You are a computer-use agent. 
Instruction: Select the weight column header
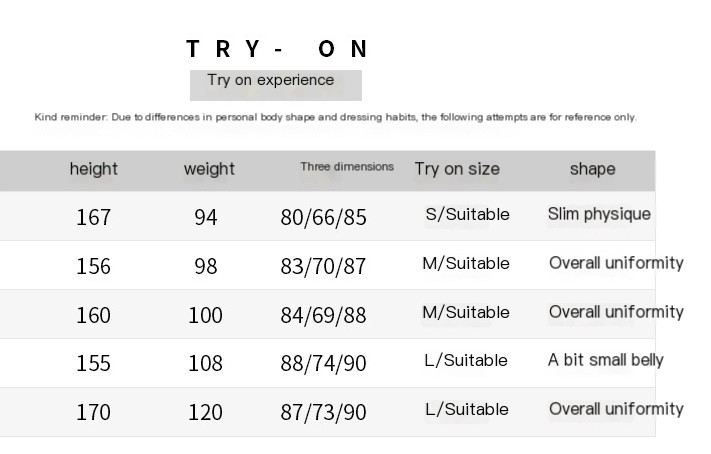pyautogui.click(x=209, y=169)
